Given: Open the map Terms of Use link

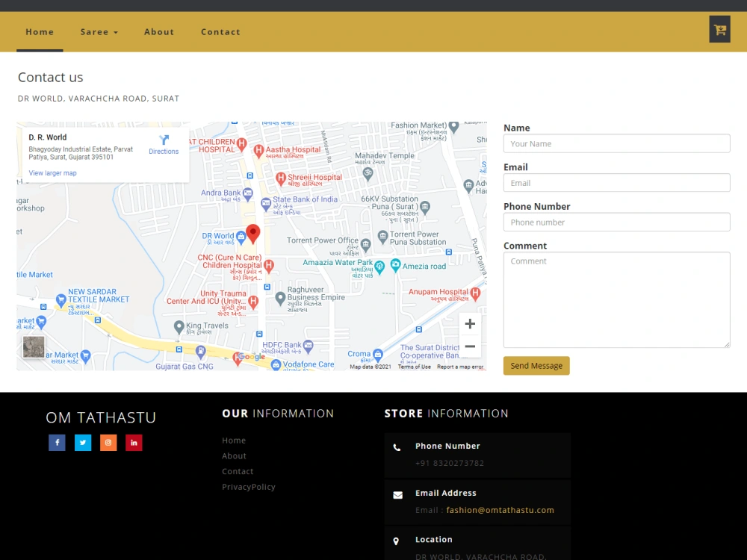Looking at the screenshot, I should point(415,367).
